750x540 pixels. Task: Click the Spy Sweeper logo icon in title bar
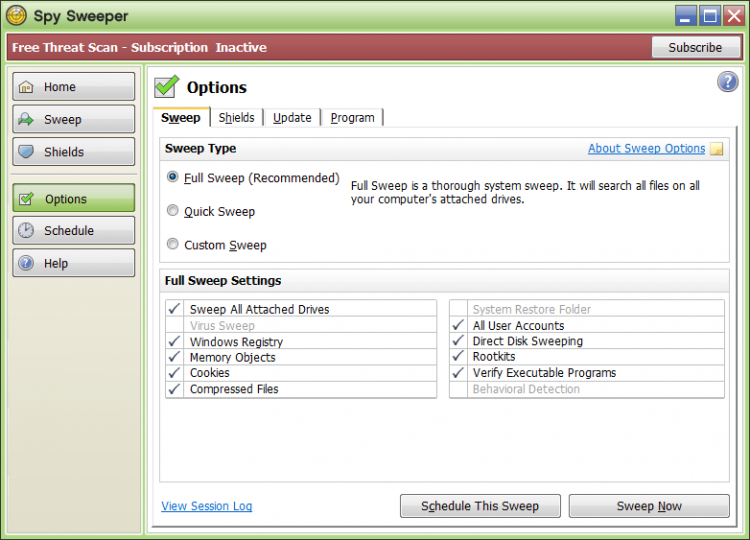[x=16, y=15]
